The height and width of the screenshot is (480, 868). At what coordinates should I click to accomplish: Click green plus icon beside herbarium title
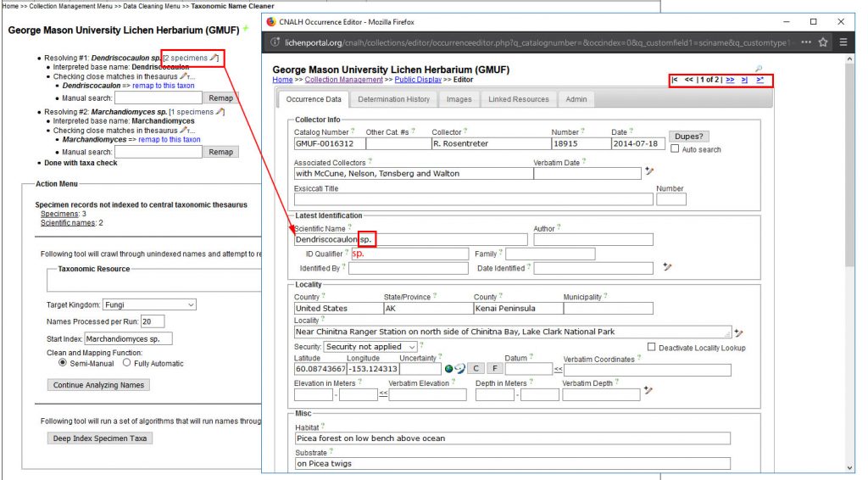245,28
